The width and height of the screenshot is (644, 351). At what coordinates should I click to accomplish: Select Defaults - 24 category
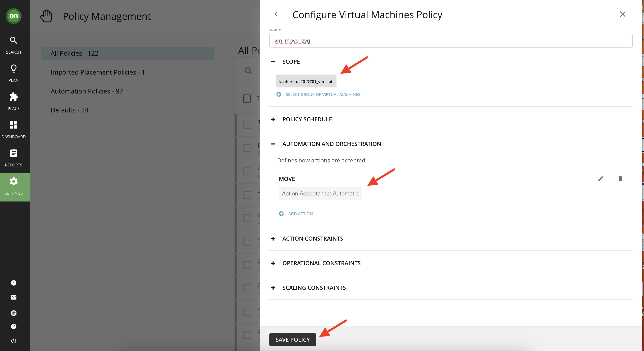tap(69, 110)
